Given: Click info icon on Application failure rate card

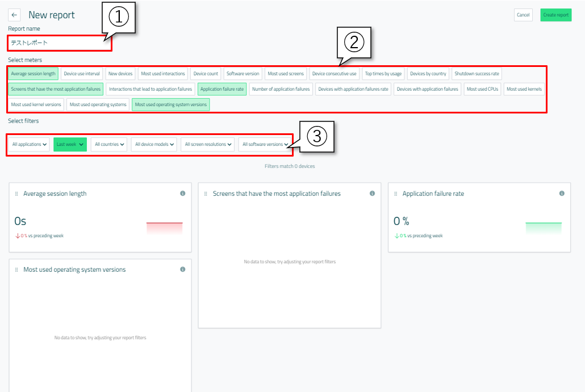Looking at the screenshot, I should coord(562,193).
